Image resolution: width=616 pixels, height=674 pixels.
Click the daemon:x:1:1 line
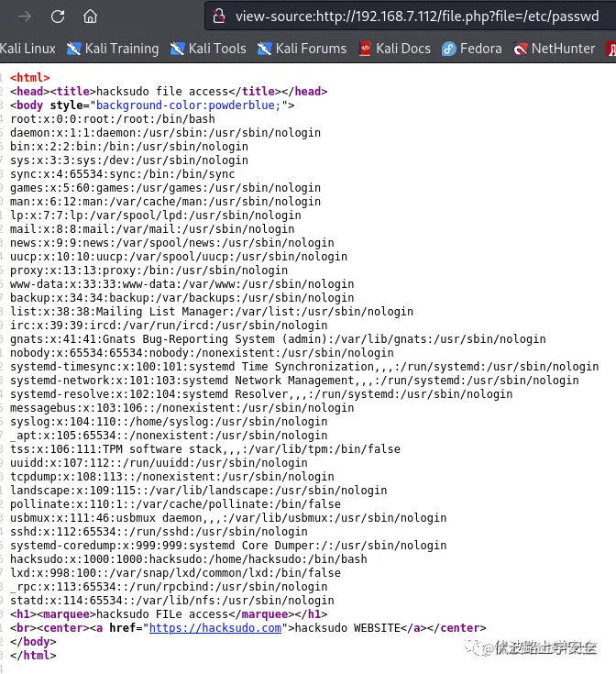point(165,133)
